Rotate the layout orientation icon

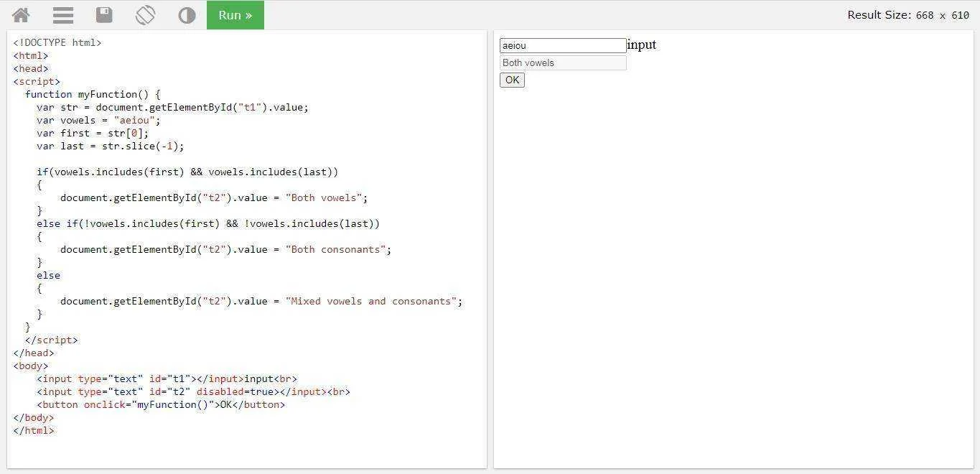pos(145,15)
